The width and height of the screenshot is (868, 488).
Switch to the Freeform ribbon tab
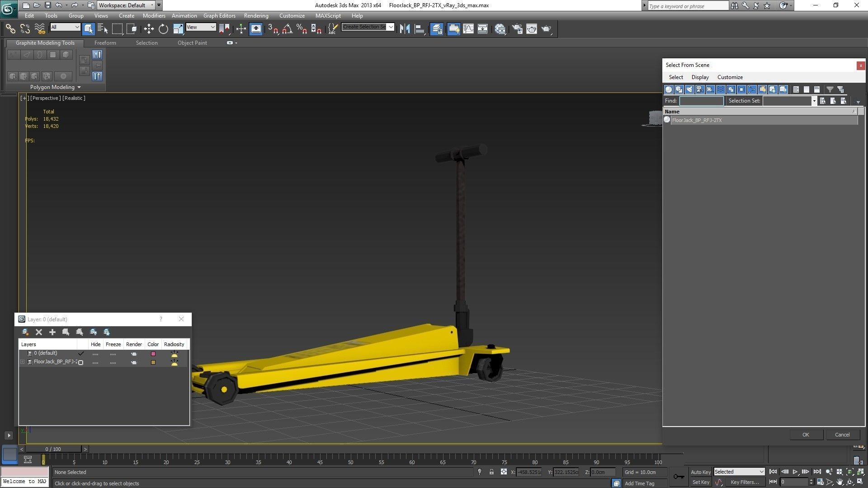click(105, 43)
